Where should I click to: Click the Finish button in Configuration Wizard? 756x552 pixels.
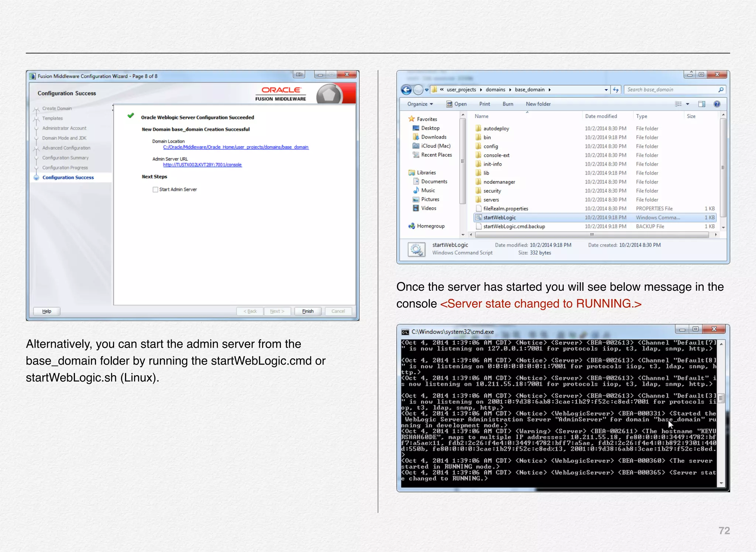(x=308, y=311)
